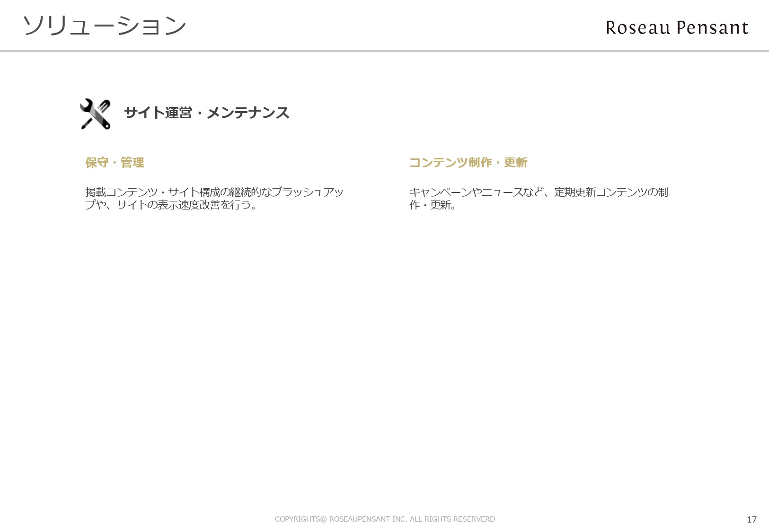Click page number 17
The image size is (769, 532).
point(752,520)
